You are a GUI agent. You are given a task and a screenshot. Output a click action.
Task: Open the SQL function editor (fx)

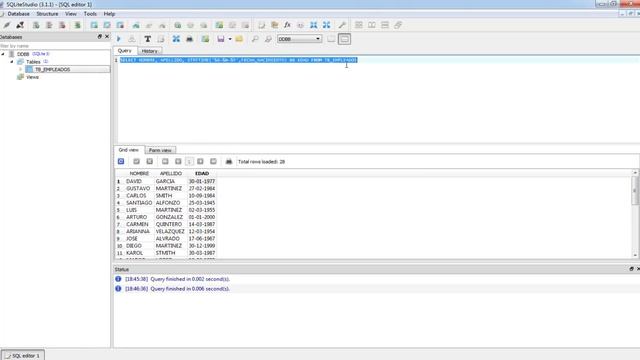pyautogui.click(x=287, y=25)
